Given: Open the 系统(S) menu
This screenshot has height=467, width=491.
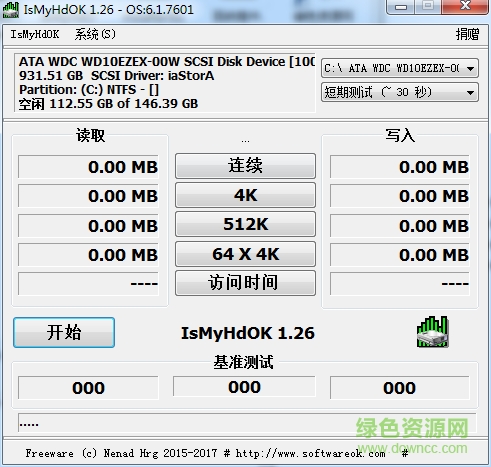Looking at the screenshot, I should (x=95, y=34).
